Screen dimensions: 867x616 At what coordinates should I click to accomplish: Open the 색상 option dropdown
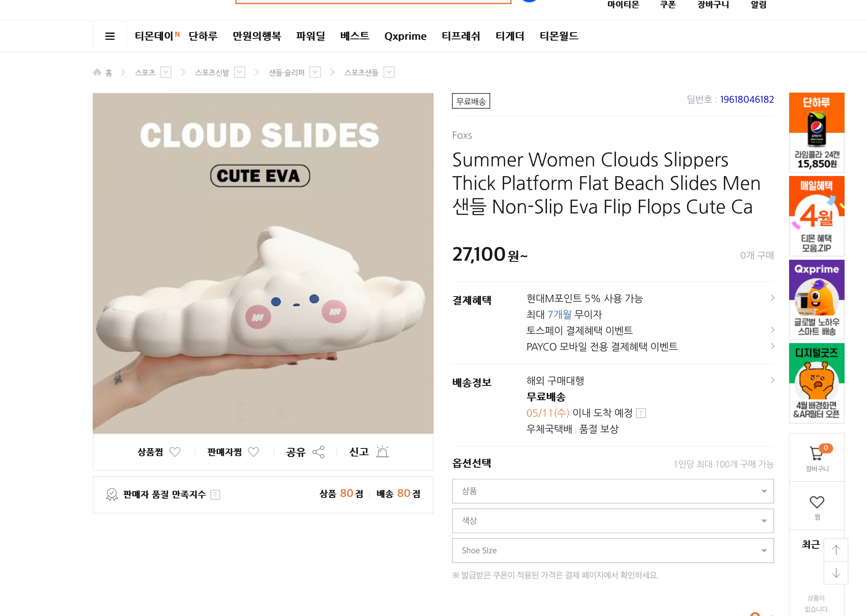[613, 521]
